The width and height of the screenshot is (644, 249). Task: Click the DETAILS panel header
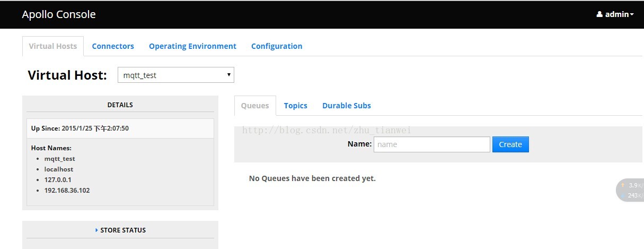(x=120, y=105)
